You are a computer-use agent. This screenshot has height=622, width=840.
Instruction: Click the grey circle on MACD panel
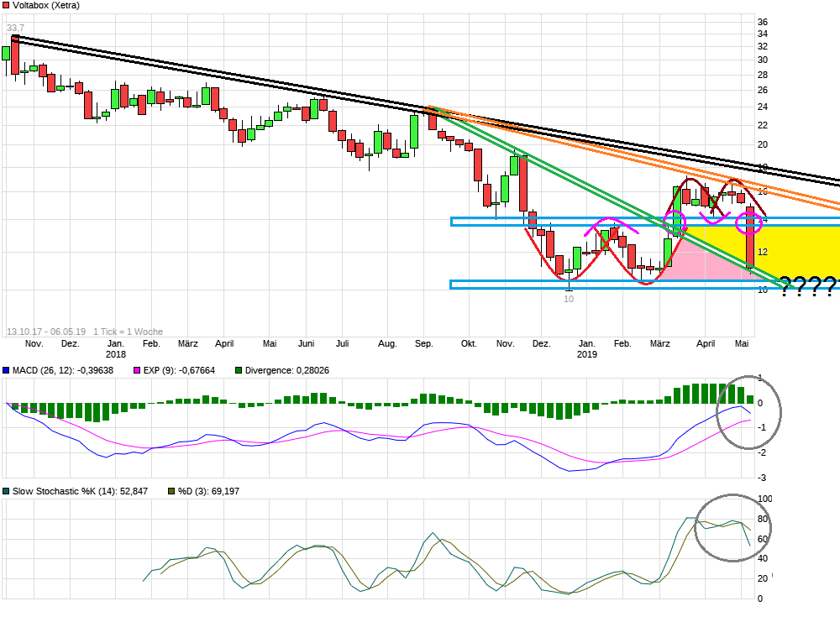pos(748,412)
